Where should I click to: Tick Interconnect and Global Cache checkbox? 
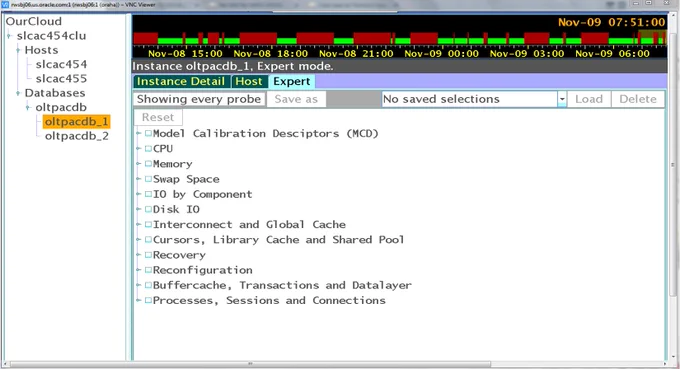148,224
